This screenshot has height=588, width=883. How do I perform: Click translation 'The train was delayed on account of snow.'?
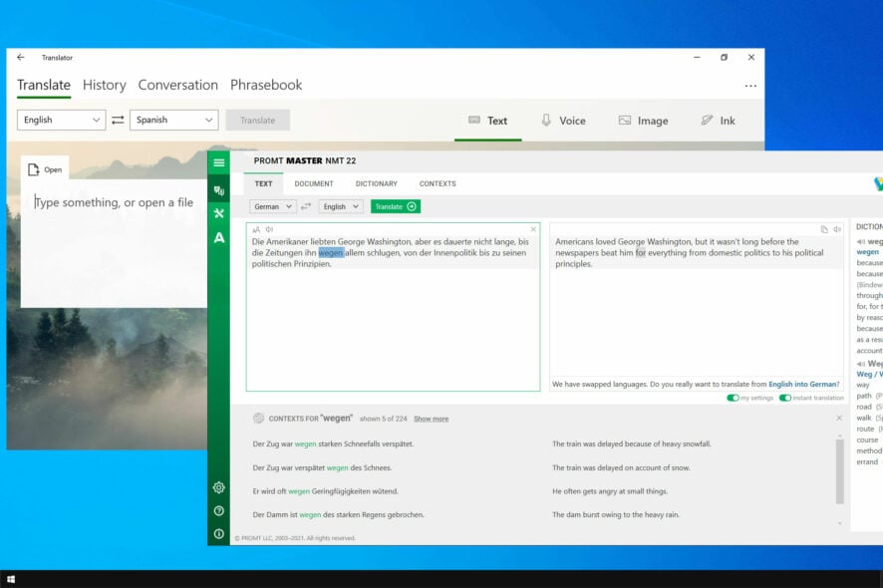(x=621, y=467)
